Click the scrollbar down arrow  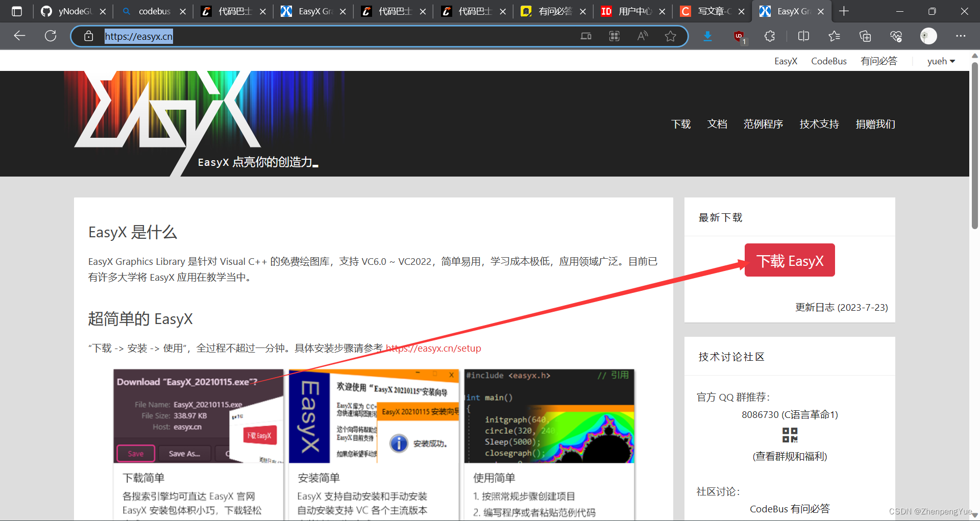point(974,515)
